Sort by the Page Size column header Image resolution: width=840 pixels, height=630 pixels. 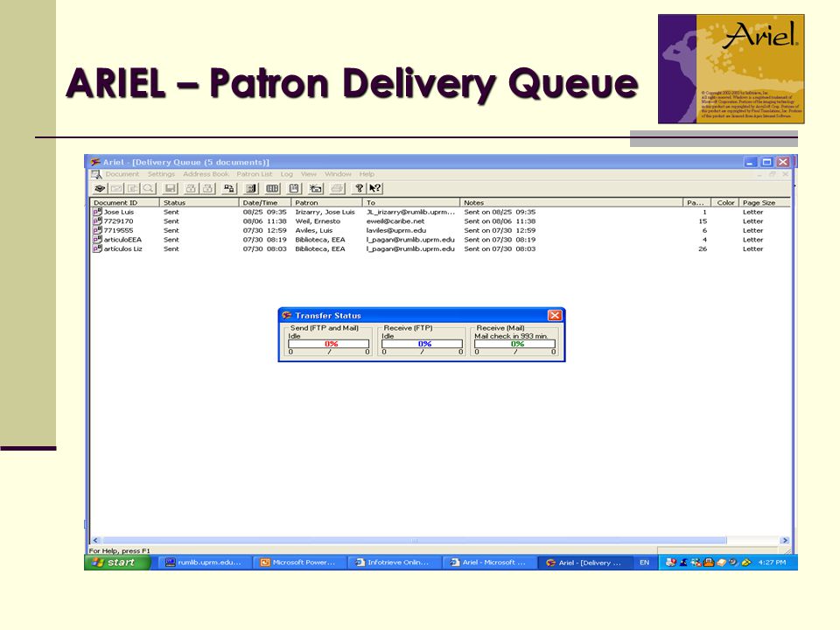[x=764, y=202]
